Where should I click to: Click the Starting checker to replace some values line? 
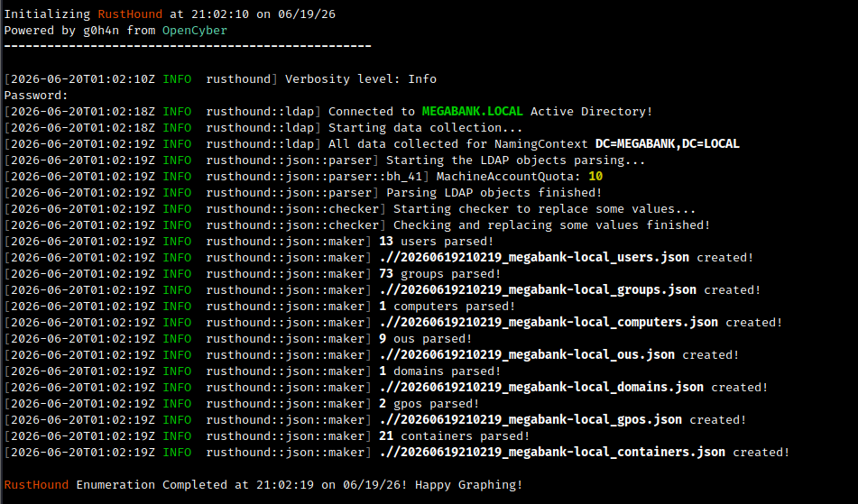click(x=544, y=209)
